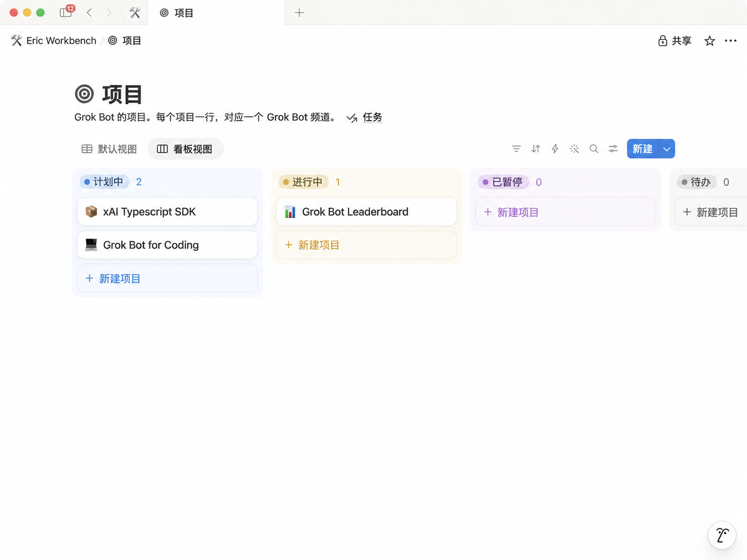Click the AI sparkle icon in toolbar
This screenshot has height=560, width=747.
coord(574,149)
